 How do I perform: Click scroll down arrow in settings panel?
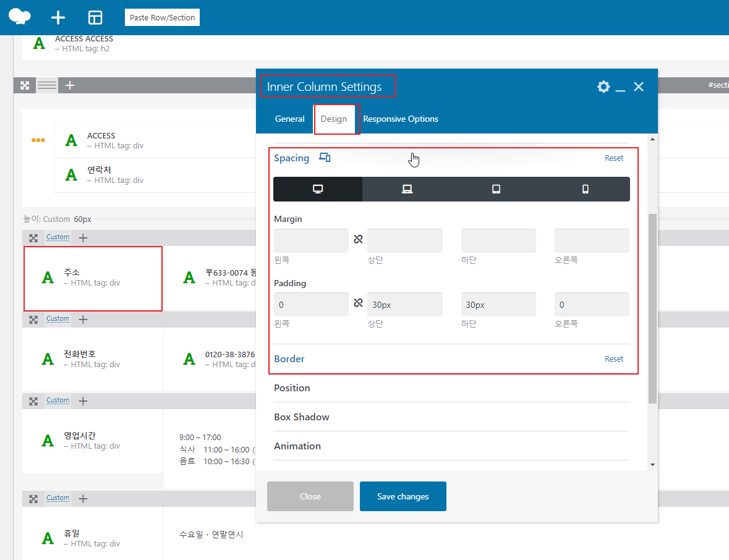pos(653,465)
